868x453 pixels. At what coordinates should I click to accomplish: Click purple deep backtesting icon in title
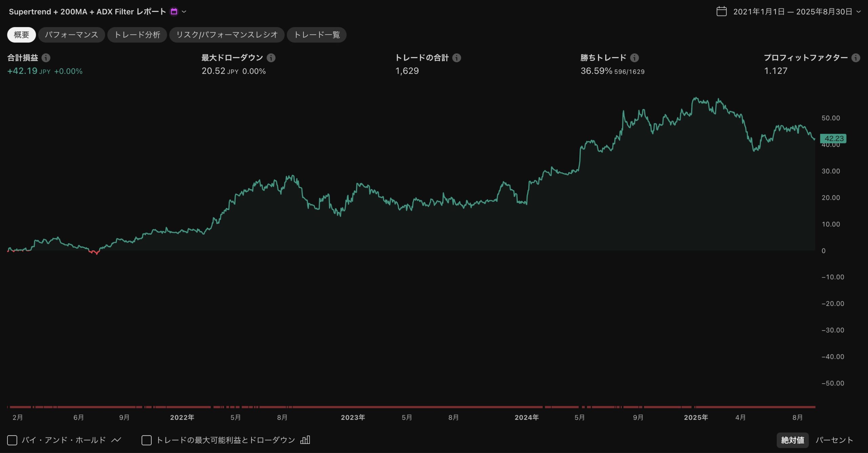(x=174, y=12)
